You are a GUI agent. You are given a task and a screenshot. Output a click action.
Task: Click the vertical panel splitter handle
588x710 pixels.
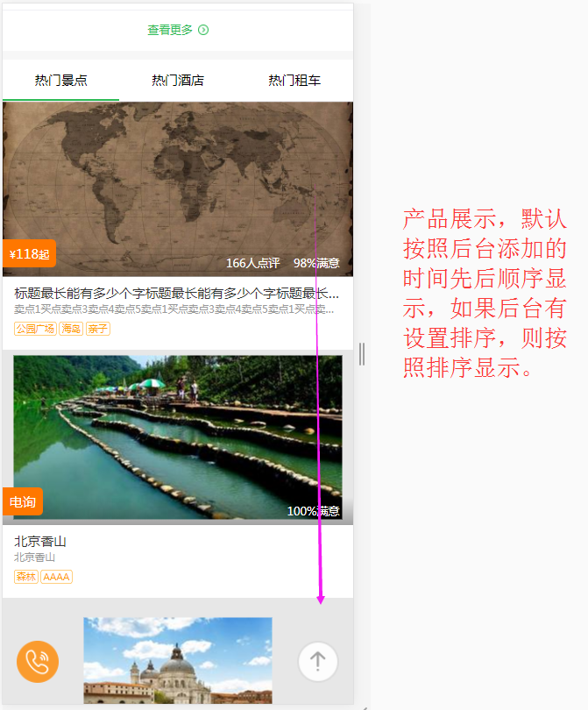click(x=361, y=354)
